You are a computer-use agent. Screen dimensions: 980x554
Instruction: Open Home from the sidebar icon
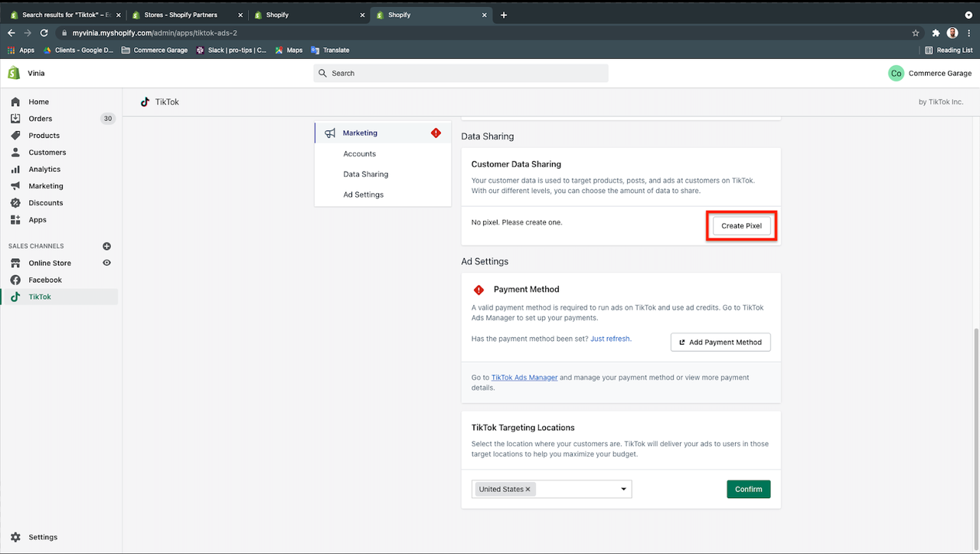tap(15, 102)
